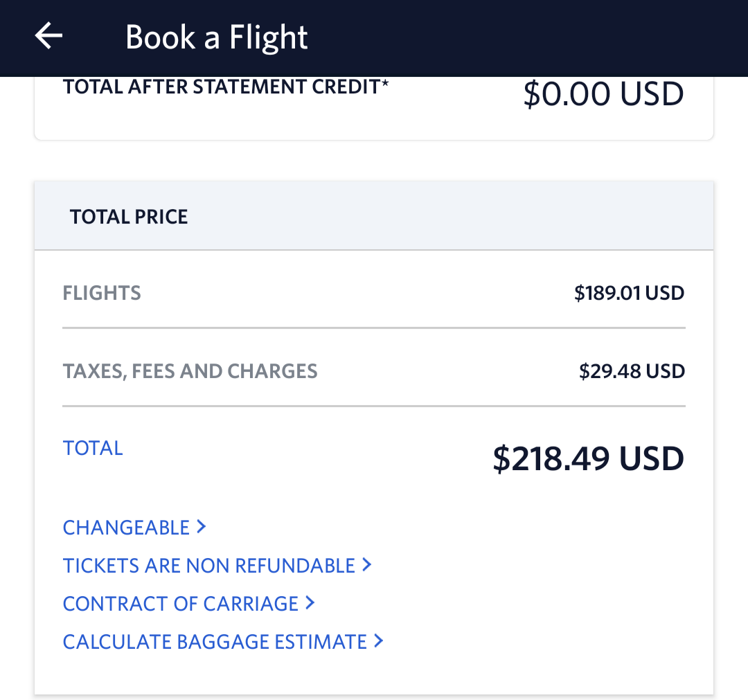Image resolution: width=748 pixels, height=700 pixels.
Task: Select the FLIGHTS price row
Action: 102,293
